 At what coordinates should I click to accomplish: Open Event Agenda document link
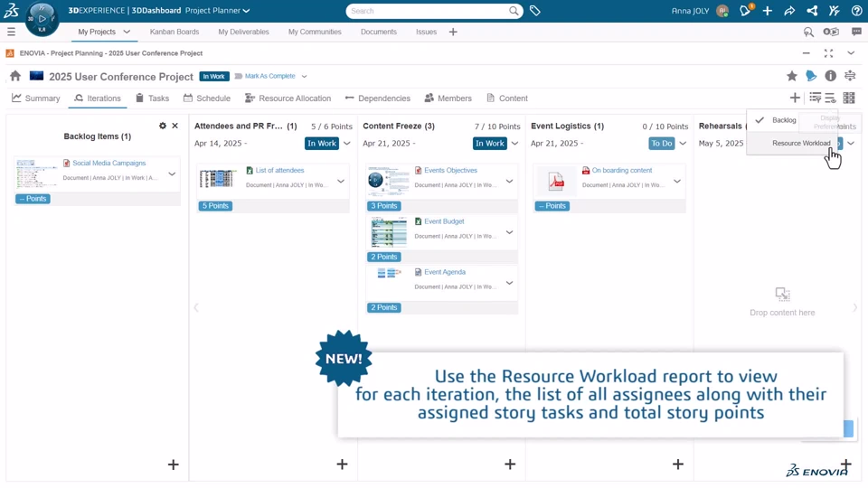445,272
